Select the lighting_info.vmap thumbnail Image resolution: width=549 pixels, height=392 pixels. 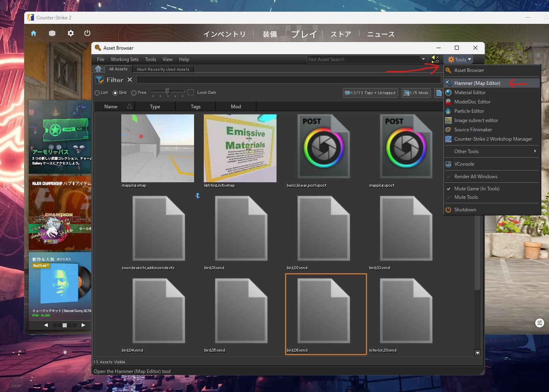point(240,148)
